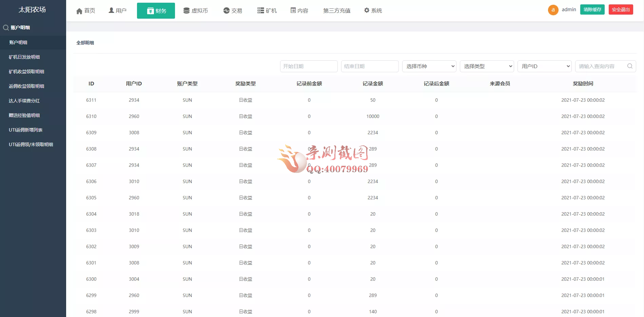Expand the 选择类型 type dropdown
Image resolution: width=644 pixels, height=317 pixels.
coord(486,66)
